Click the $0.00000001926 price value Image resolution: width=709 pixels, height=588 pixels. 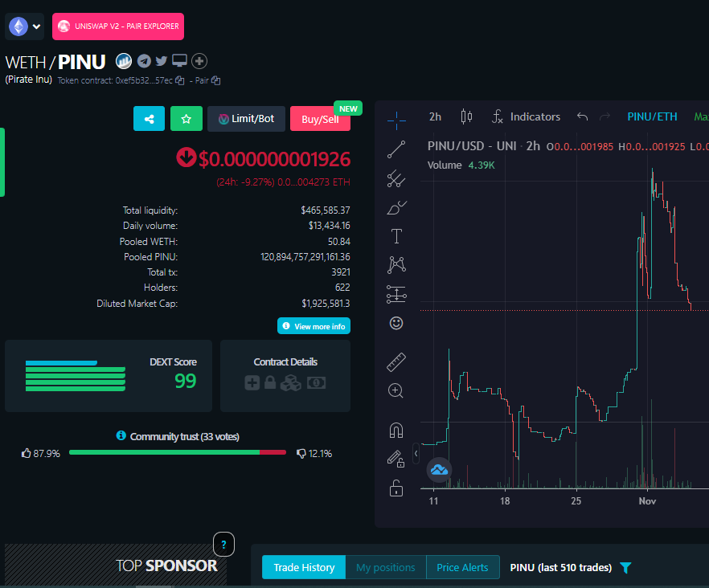(x=274, y=159)
